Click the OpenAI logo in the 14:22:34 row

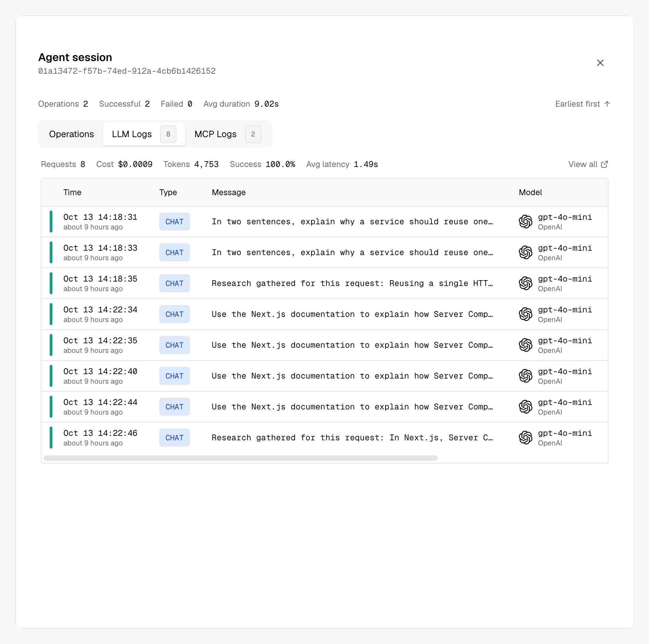(525, 314)
